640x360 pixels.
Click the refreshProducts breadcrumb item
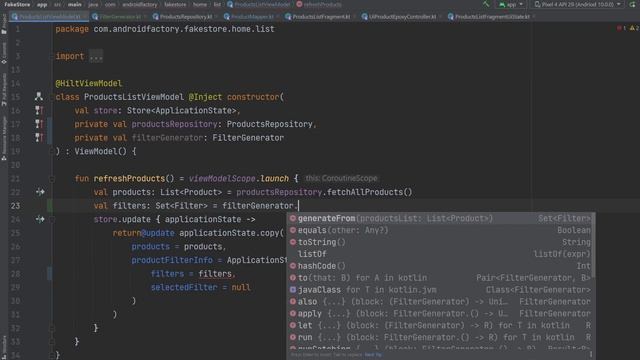click(319, 4)
